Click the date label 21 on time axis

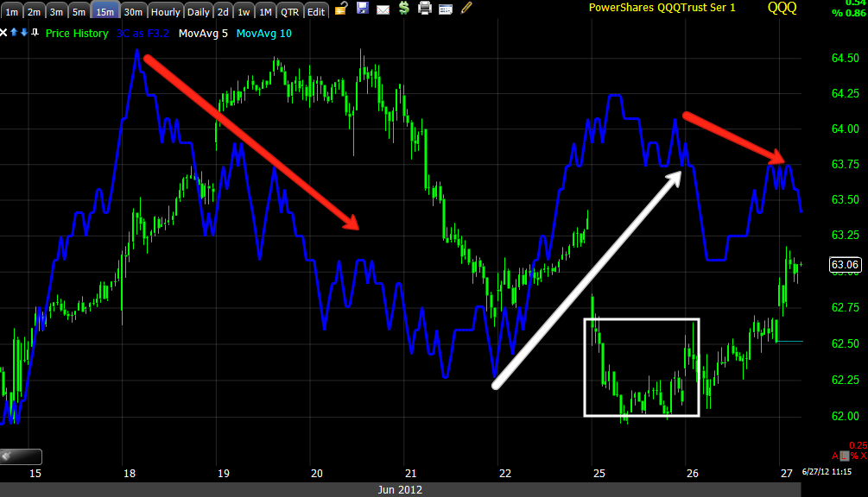click(x=411, y=473)
